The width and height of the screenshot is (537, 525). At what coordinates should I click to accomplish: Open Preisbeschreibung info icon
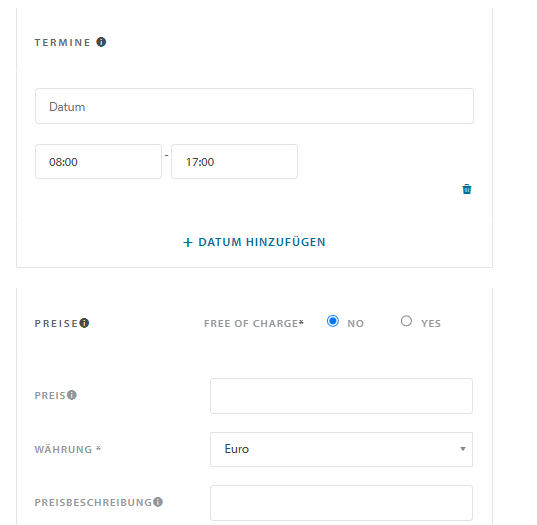158,502
